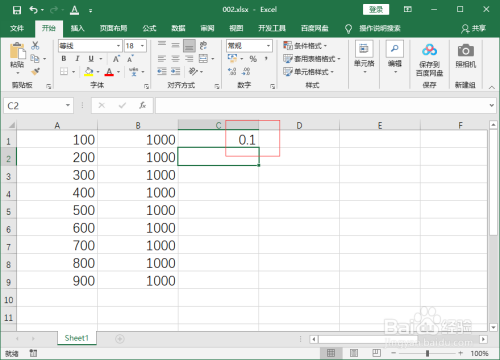Click the Share button
Image resolution: width=500 pixels, height=360 pixels.
pyautogui.click(x=473, y=29)
